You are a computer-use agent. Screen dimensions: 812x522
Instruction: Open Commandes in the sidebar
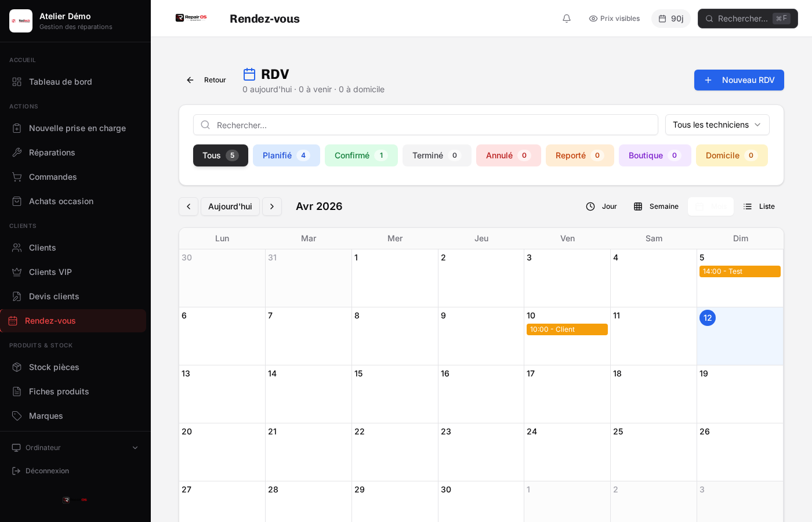[x=75, y=177]
